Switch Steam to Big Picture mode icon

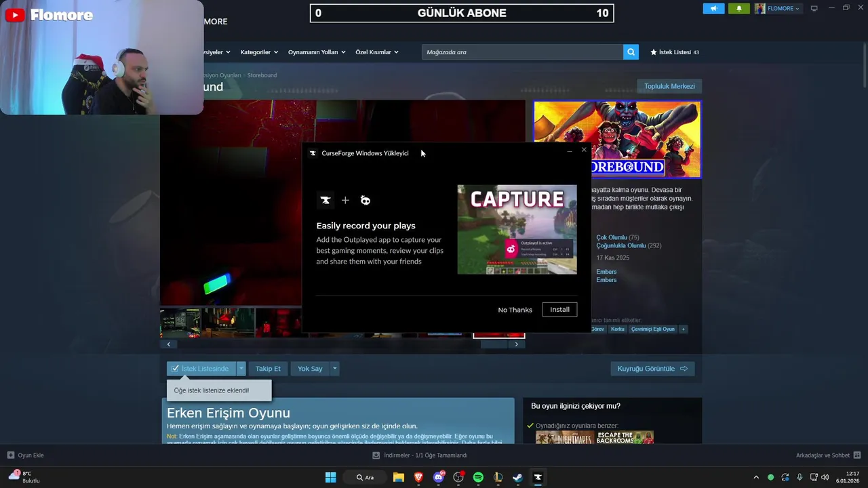(814, 8)
